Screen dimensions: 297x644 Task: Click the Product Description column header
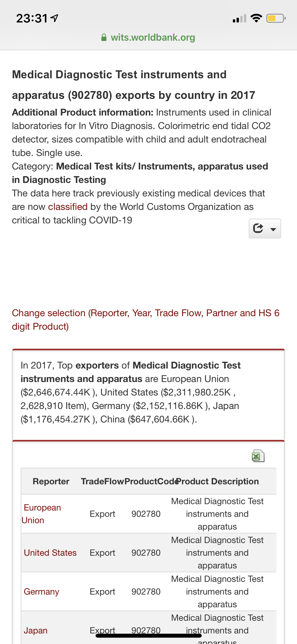(218, 481)
